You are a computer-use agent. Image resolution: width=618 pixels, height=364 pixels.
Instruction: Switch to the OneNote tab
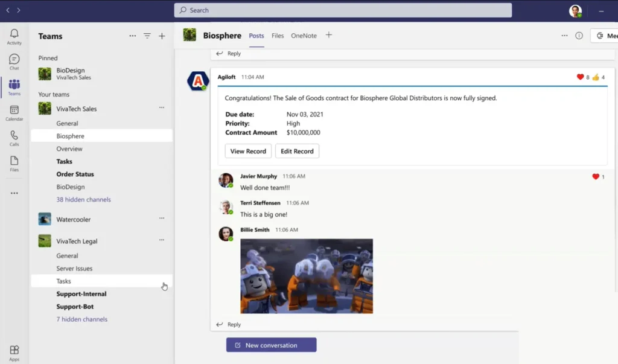click(x=304, y=36)
